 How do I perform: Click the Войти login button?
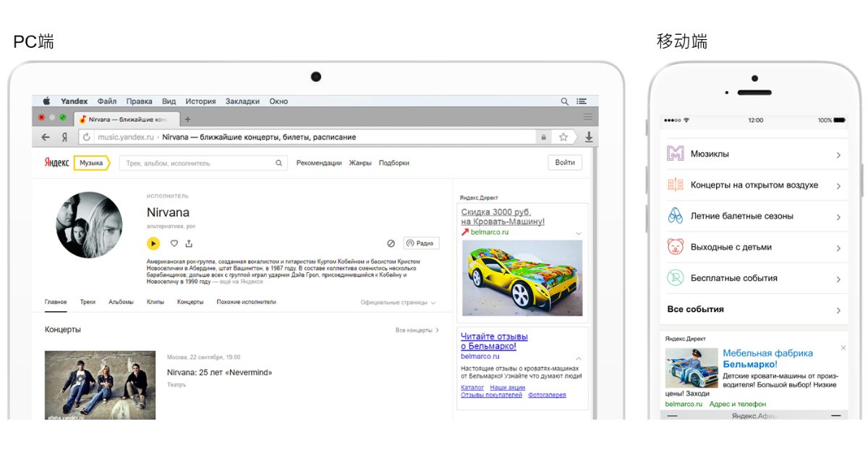click(565, 163)
